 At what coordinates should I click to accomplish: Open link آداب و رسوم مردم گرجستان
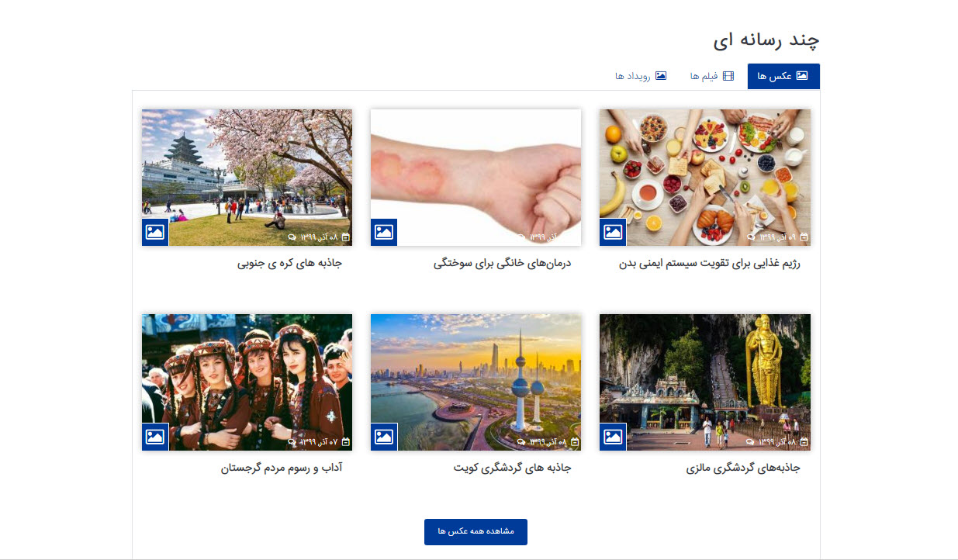282,468
